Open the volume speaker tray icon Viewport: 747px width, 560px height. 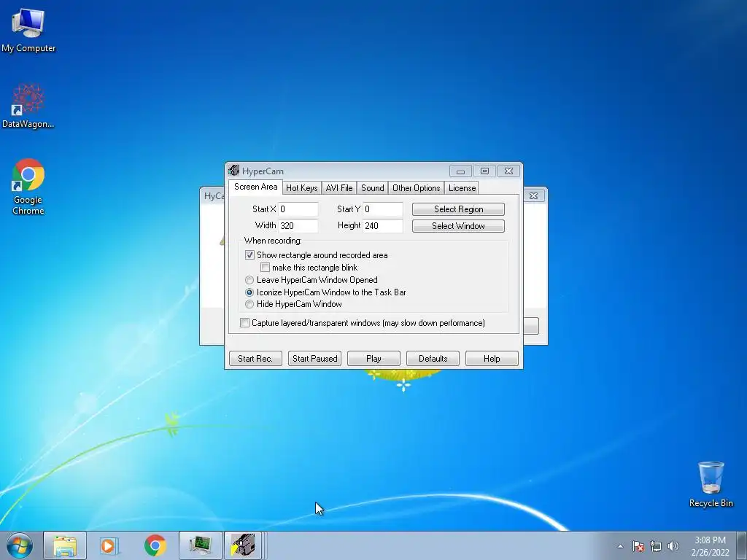click(673, 546)
